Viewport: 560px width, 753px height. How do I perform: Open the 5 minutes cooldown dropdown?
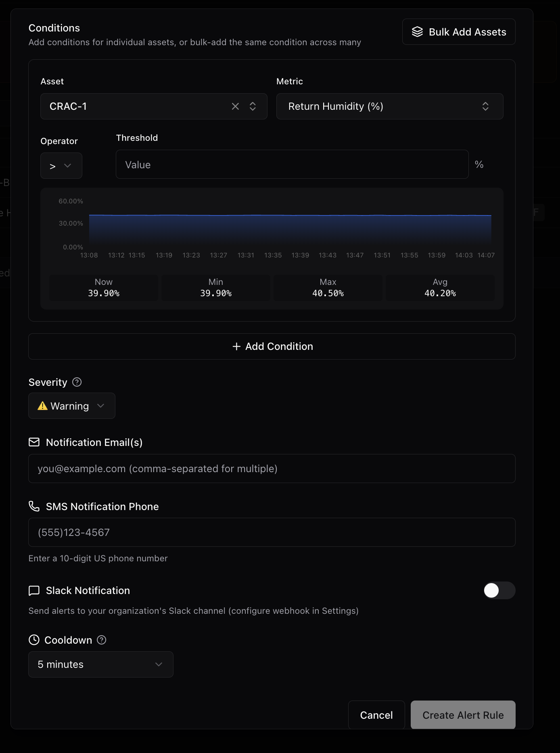point(100,664)
